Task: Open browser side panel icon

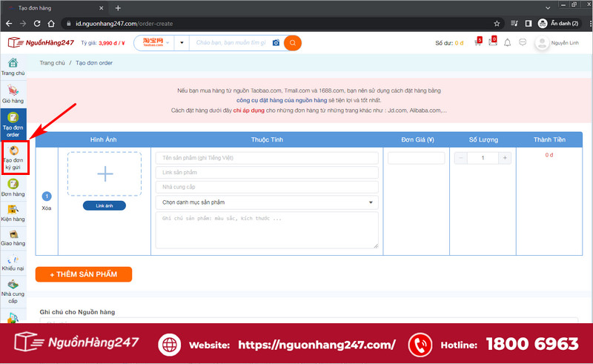Action: (x=529, y=24)
